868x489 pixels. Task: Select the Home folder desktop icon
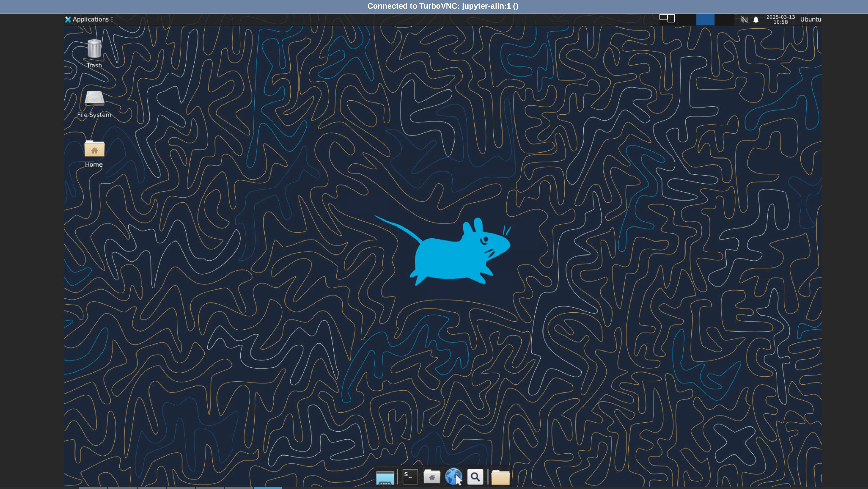click(94, 149)
